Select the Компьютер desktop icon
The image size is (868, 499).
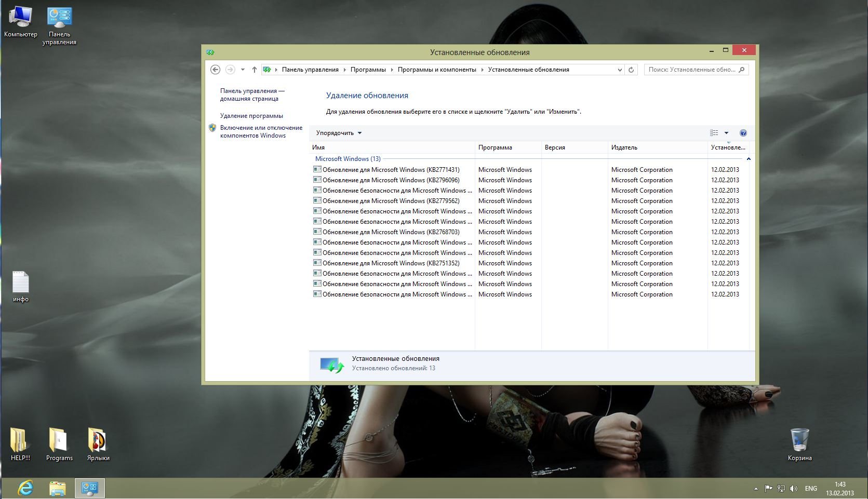click(20, 22)
